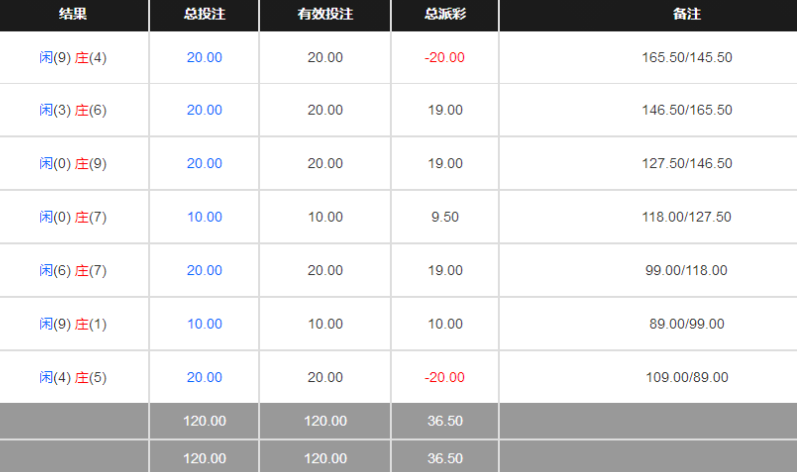Image resolution: width=797 pixels, height=472 pixels.
Task: Select the 闲(3) 庄(6) result cell
Action: coord(73,110)
